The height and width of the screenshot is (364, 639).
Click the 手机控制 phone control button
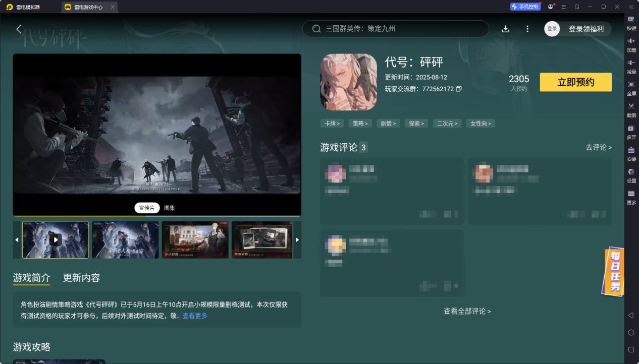pyautogui.click(x=525, y=7)
